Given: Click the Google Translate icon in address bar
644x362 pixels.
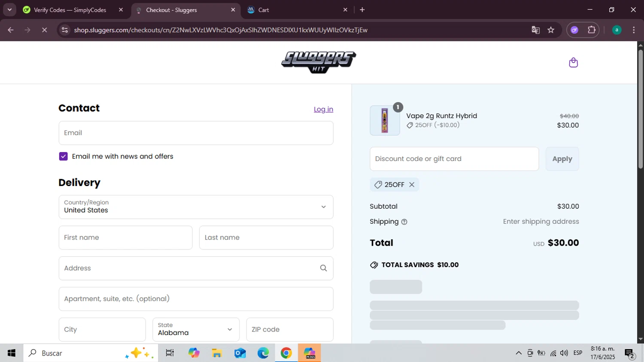Looking at the screenshot, I should click(x=535, y=30).
